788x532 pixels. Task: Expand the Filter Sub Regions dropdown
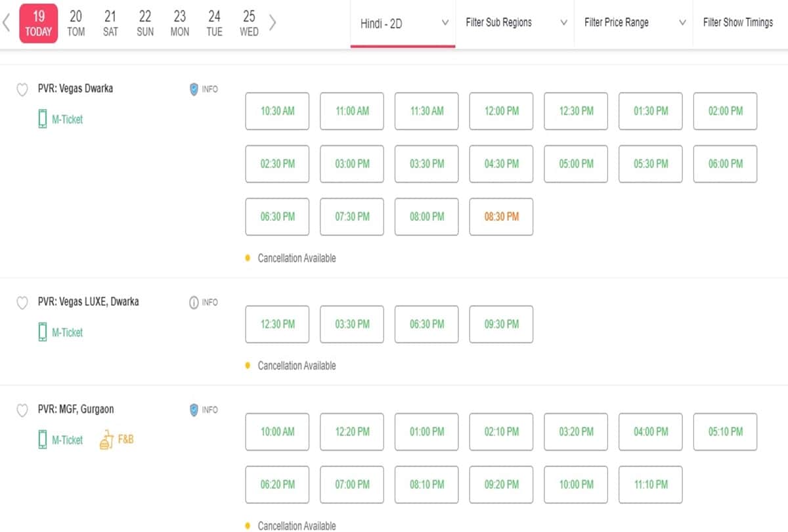pyautogui.click(x=515, y=23)
